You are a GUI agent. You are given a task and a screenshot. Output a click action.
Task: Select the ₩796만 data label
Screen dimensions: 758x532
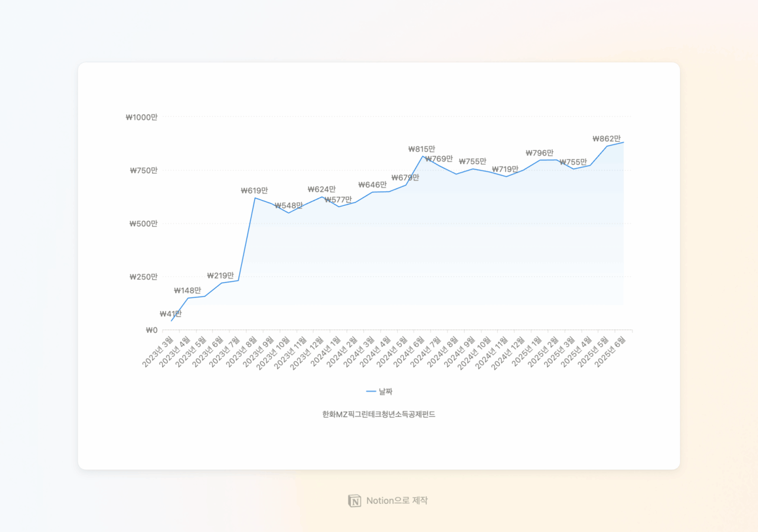point(540,153)
